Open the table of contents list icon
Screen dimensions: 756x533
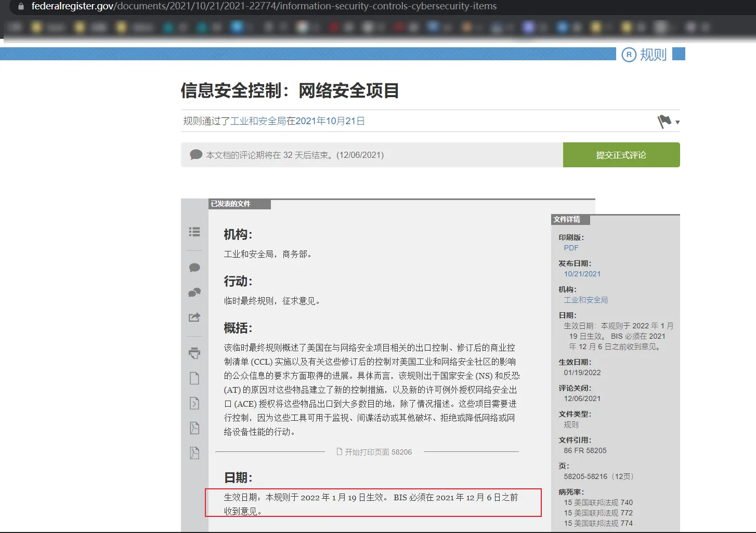[194, 232]
